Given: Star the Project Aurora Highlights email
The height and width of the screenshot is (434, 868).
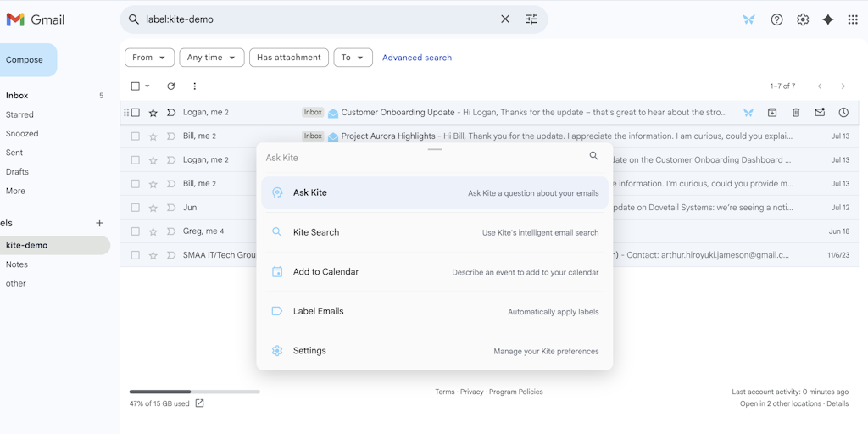Looking at the screenshot, I should pos(153,136).
